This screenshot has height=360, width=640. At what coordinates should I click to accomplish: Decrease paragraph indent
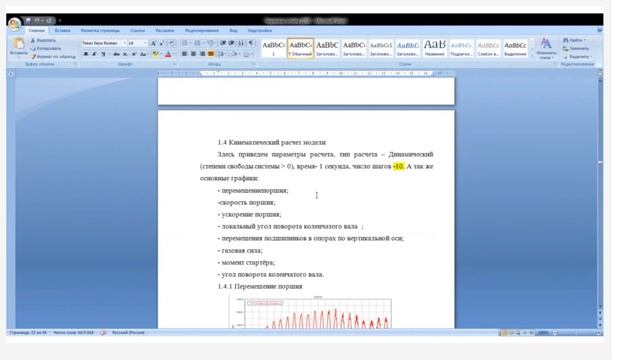coord(223,43)
